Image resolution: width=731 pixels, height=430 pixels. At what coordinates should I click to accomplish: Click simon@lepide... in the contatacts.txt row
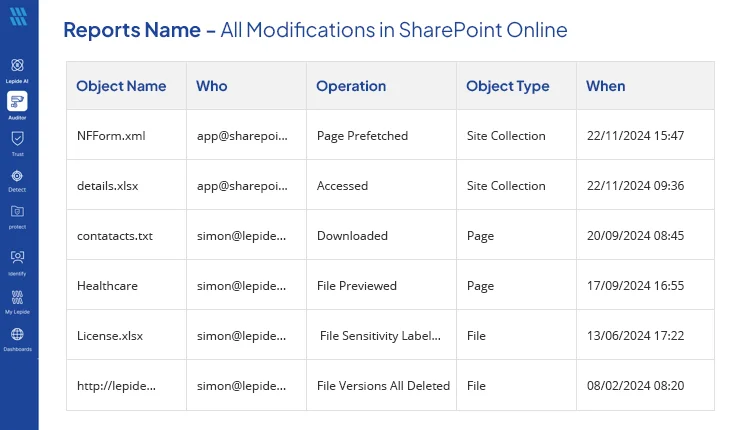pos(241,236)
